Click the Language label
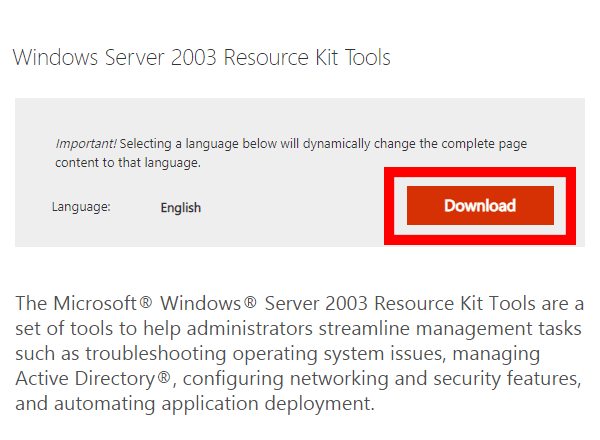 (81, 207)
